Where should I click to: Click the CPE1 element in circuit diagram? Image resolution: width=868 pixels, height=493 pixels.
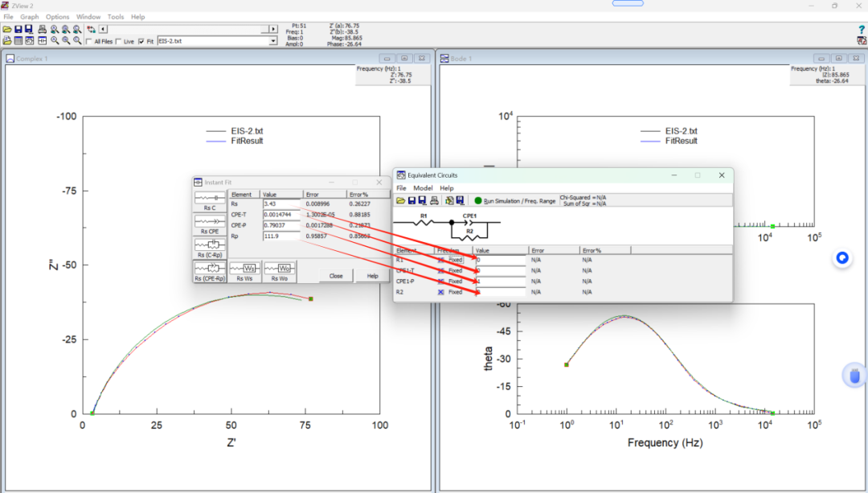pos(469,222)
